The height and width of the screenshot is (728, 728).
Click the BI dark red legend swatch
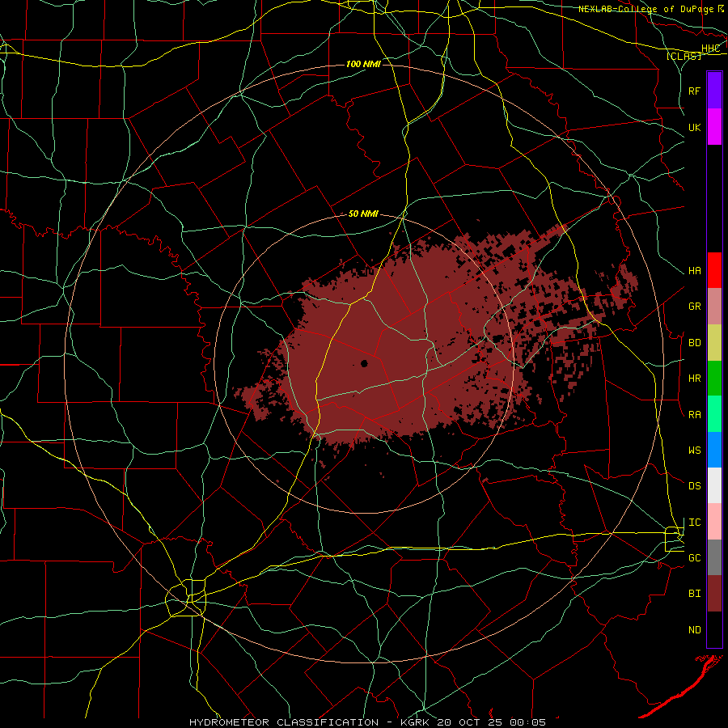coord(714,594)
